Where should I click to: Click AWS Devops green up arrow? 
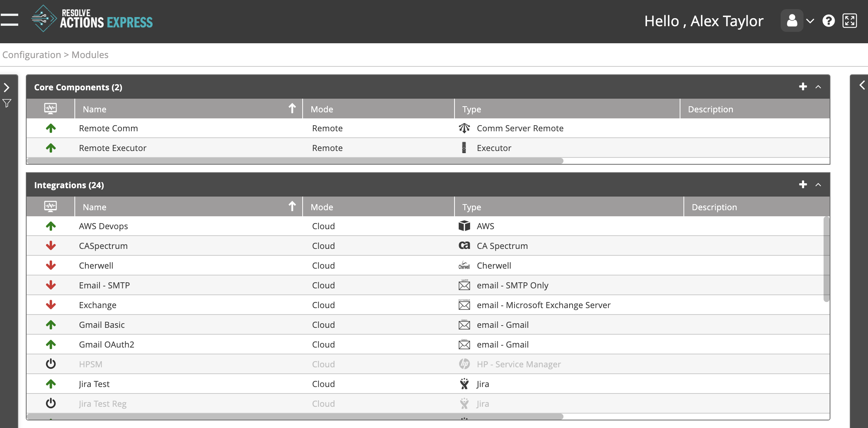point(51,226)
